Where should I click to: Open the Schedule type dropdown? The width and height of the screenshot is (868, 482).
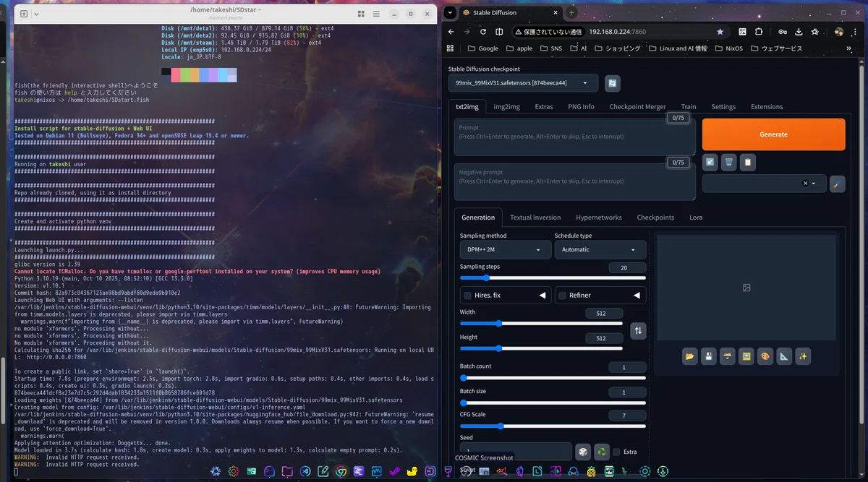click(x=600, y=249)
